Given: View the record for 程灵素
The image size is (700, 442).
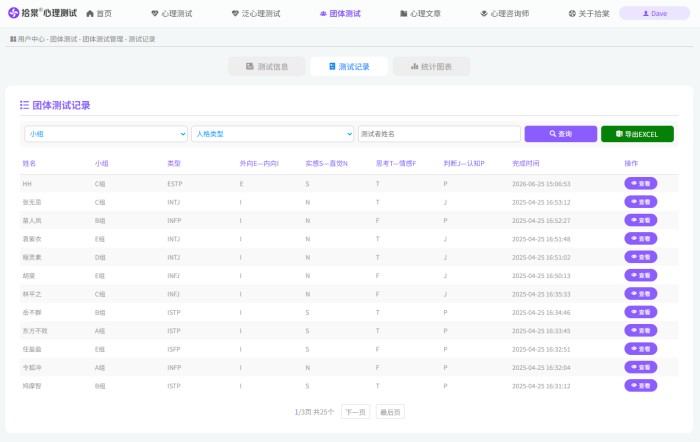Looking at the screenshot, I should [x=641, y=257].
